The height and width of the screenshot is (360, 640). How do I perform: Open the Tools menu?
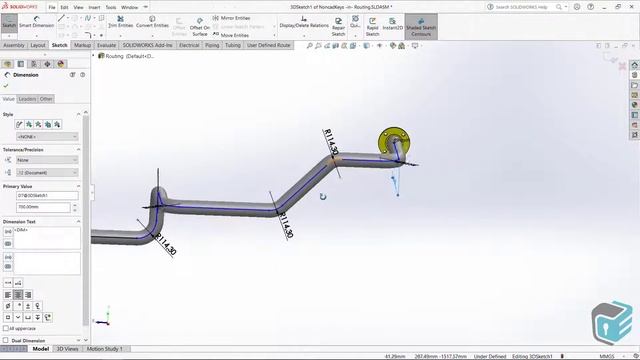tap(111, 7)
